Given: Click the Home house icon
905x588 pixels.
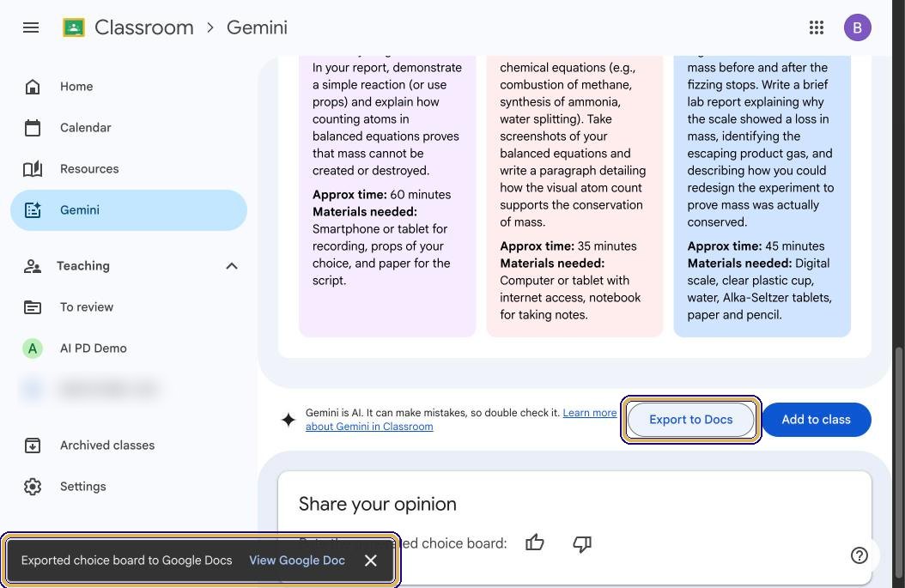Looking at the screenshot, I should (33, 87).
